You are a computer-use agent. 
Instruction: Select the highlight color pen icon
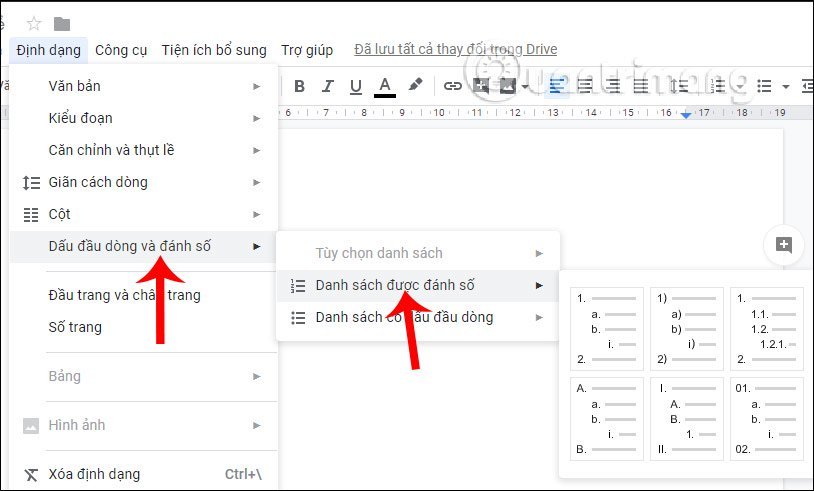click(x=415, y=86)
